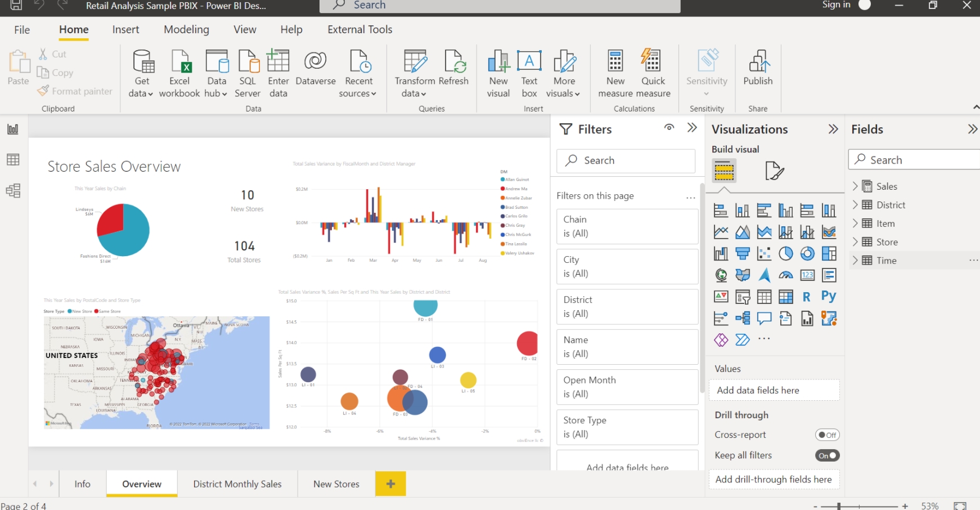
Task: Open the Get data dropdown
Action: coord(141,73)
